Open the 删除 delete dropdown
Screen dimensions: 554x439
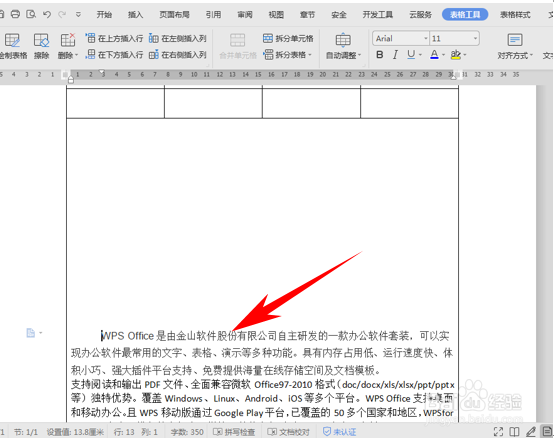pos(68,46)
